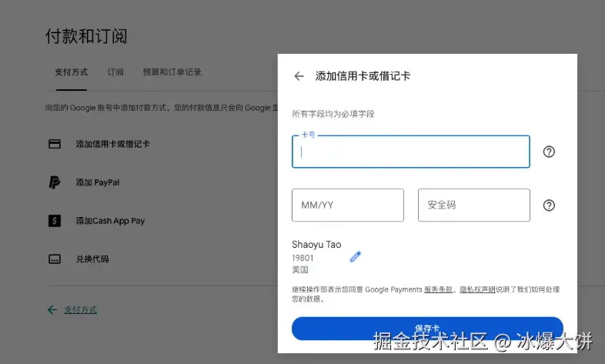Click the green back arrow beside 支付方式 link
The image size is (605, 364).
coord(52,309)
